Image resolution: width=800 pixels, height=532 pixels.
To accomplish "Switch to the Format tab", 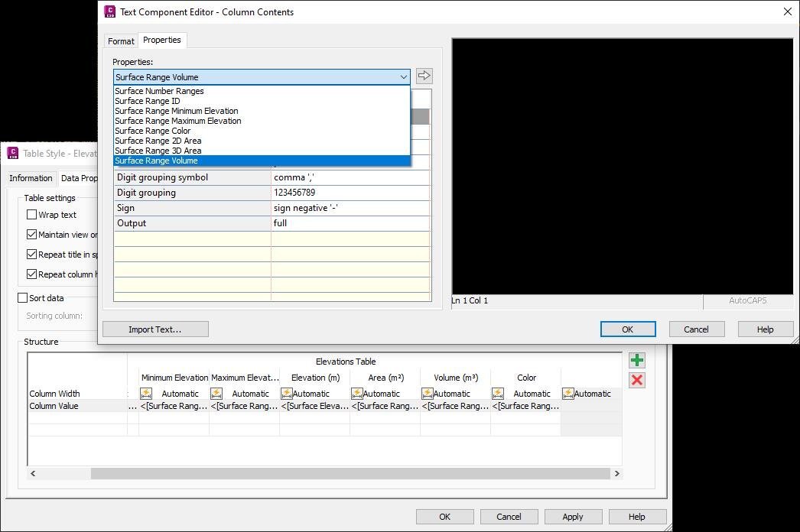I will pyautogui.click(x=121, y=41).
